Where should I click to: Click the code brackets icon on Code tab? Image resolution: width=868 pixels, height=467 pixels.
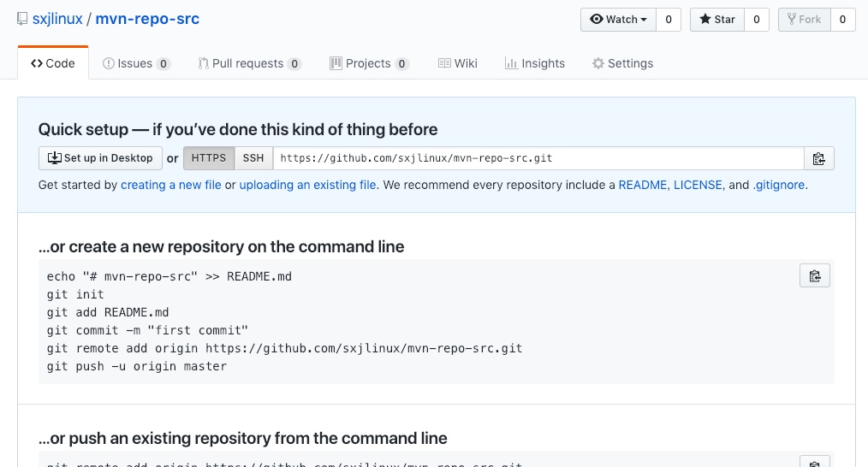tap(37, 63)
